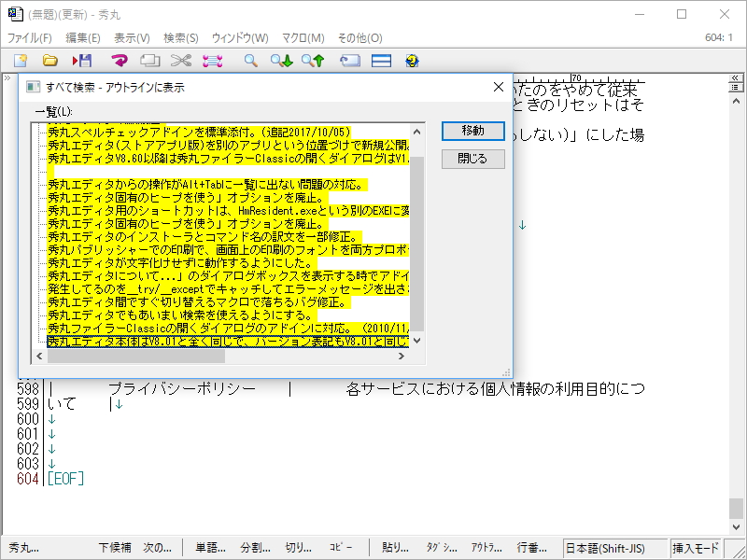Create a new file from the toolbar
This screenshot has width=747, height=560.
(x=19, y=60)
